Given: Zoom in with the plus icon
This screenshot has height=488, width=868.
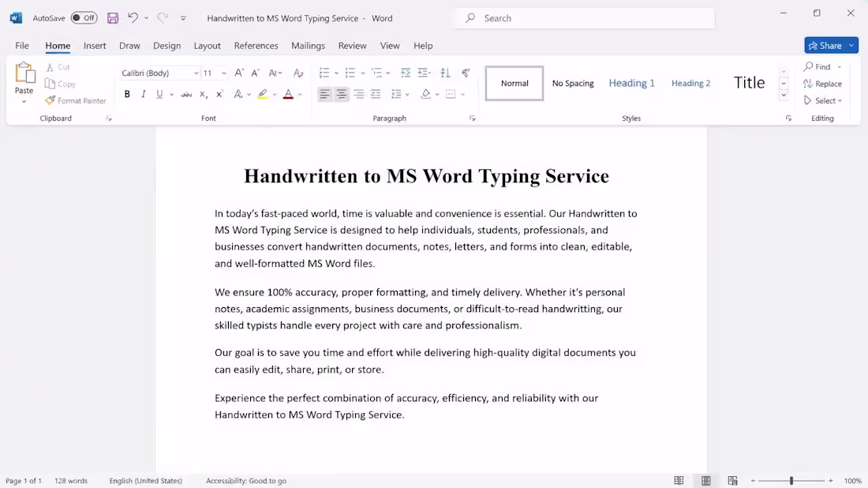Looking at the screenshot, I should (831, 481).
